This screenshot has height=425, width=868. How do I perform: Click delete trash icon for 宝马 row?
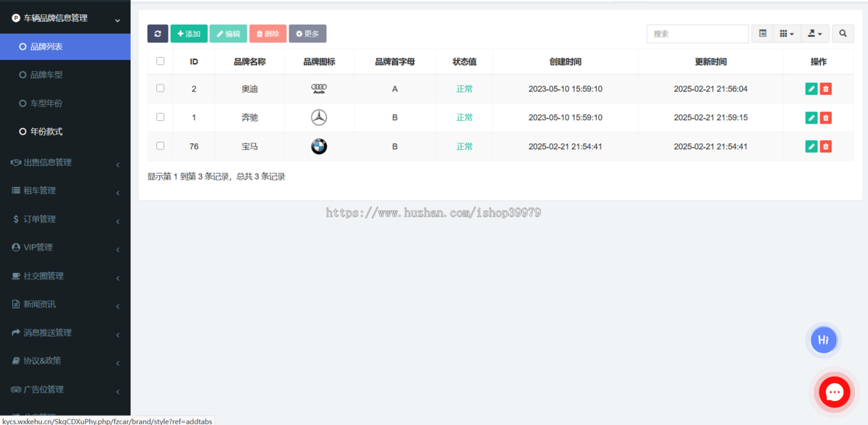[x=826, y=146]
